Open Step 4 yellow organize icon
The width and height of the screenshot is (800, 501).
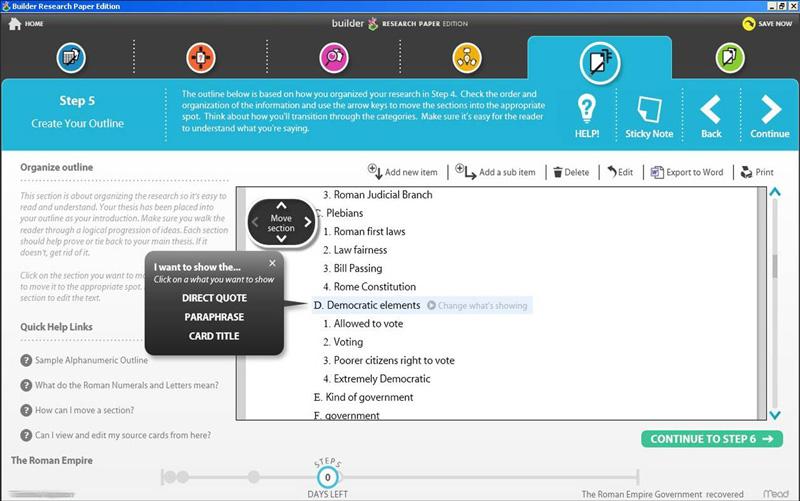467,58
